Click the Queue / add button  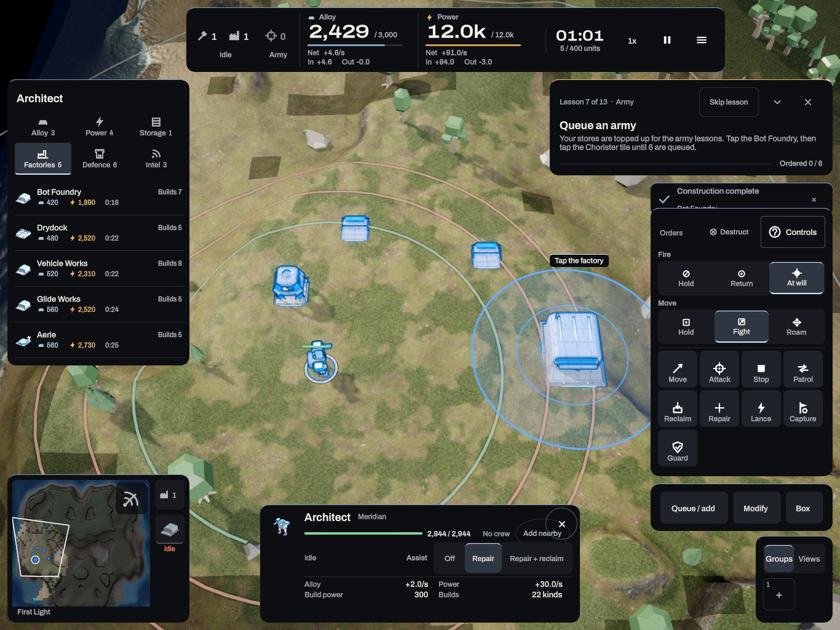click(693, 508)
